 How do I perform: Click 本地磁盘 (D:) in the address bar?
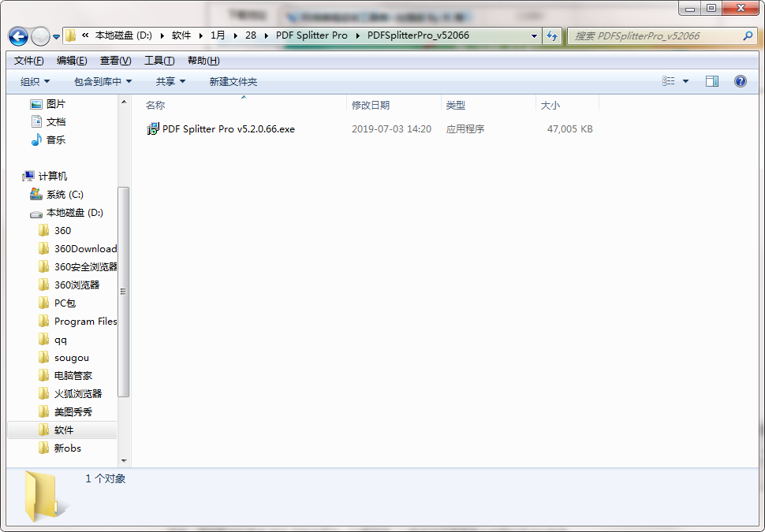pyautogui.click(x=124, y=35)
